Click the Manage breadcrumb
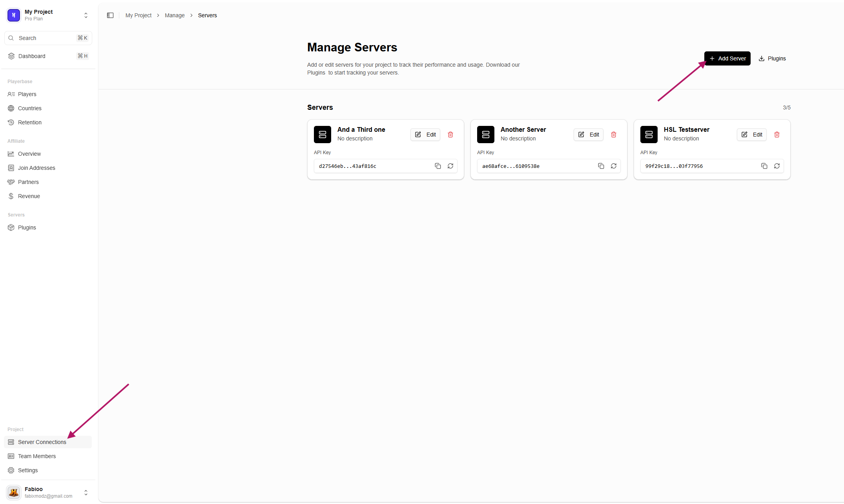The width and height of the screenshot is (844, 504). pos(175,15)
